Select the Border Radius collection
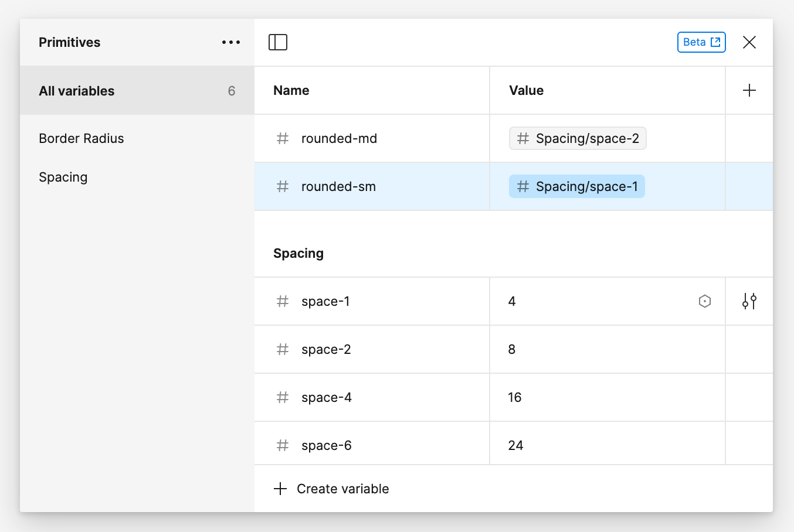The width and height of the screenshot is (794, 532). (81, 138)
